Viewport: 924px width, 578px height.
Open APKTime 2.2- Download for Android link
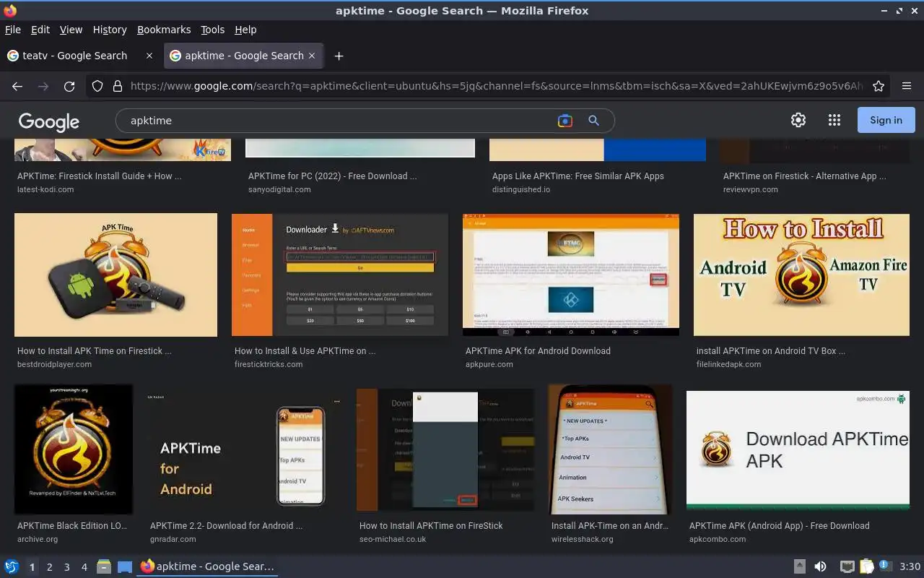pyautogui.click(x=226, y=525)
